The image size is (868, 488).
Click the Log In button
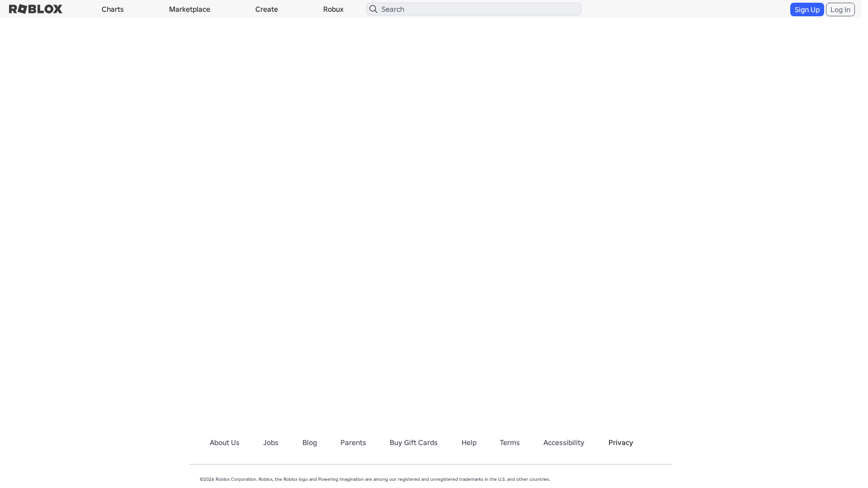840,9
